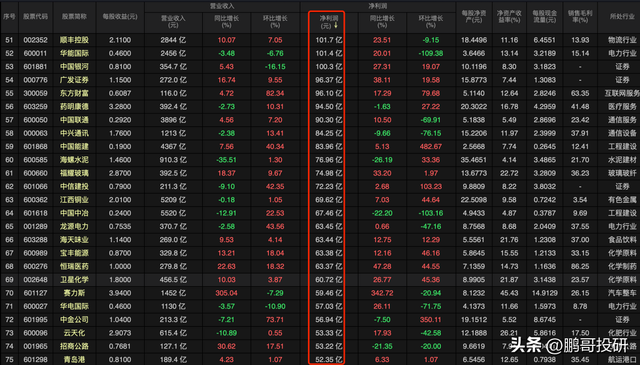Click the 所处行业 column header
Screen dimensions: 640x365
pyautogui.click(x=622, y=17)
